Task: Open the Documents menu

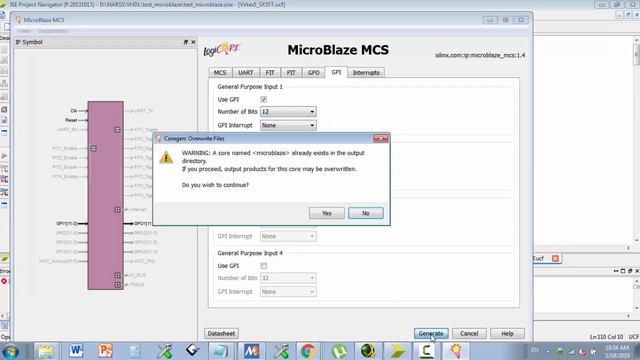Action: (53, 31)
